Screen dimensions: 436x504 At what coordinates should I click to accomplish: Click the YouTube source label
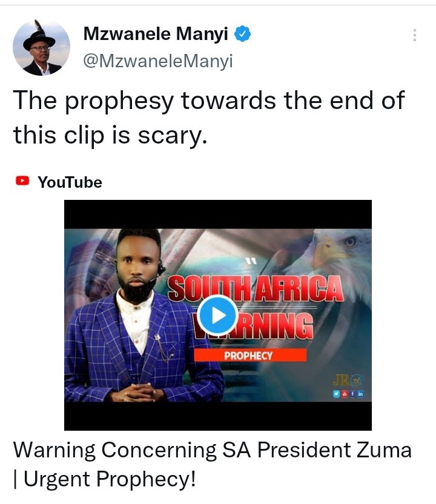[x=70, y=182]
